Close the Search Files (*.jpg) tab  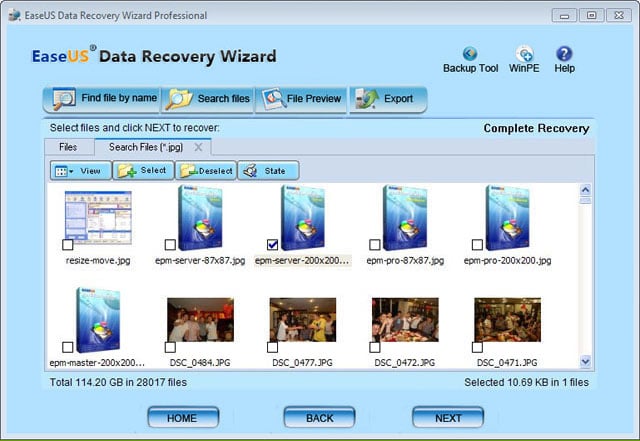(198, 147)
